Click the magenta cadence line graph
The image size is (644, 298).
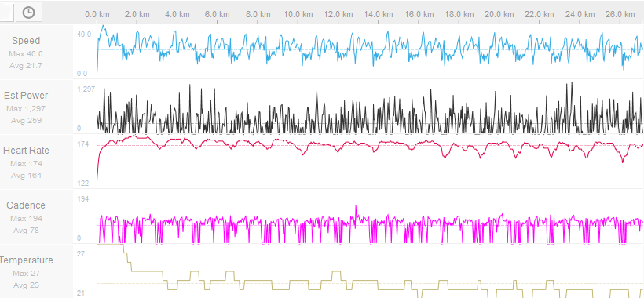[x=370, y=225]
